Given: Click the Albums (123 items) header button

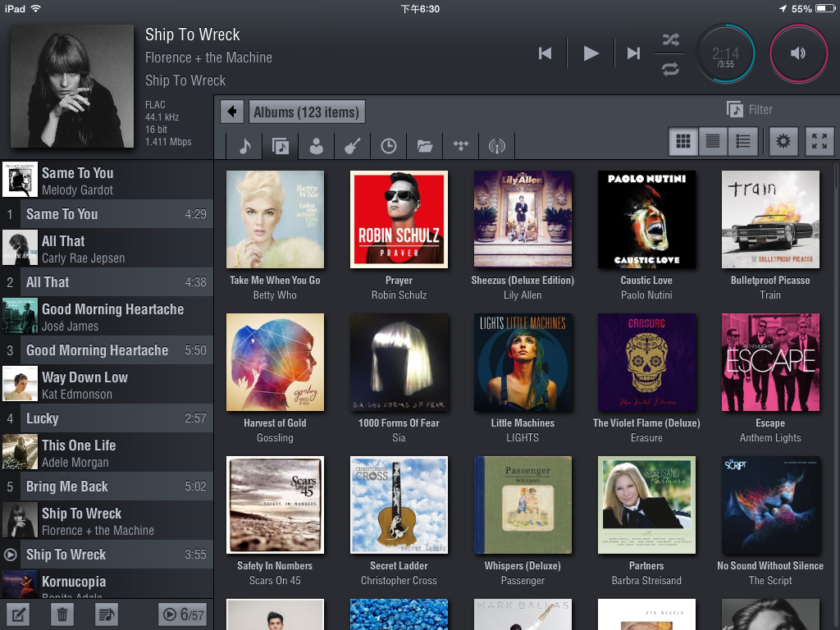Looking at the screenshot, I should (x=307, y=112).
